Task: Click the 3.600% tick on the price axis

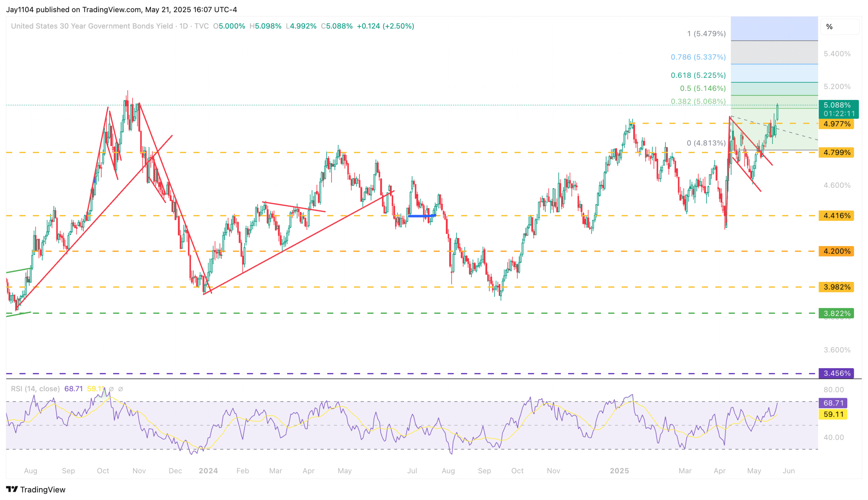Action: click(x=837, y=350)
